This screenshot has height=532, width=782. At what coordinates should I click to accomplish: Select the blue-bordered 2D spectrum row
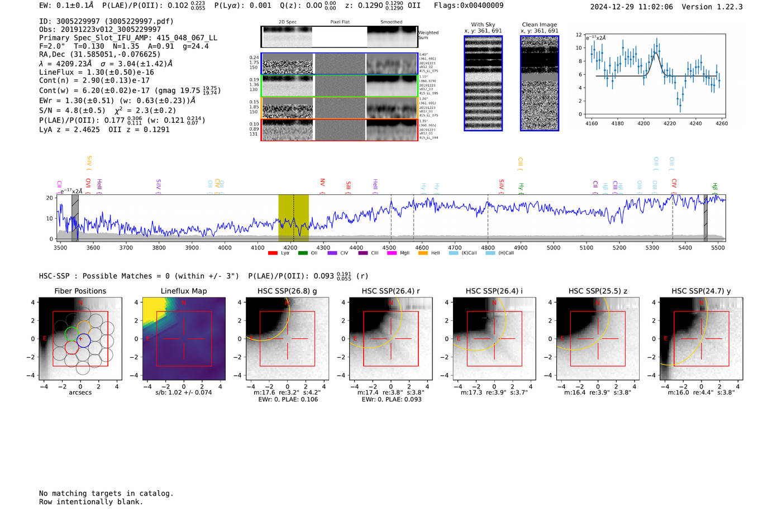tap(340, 64)
